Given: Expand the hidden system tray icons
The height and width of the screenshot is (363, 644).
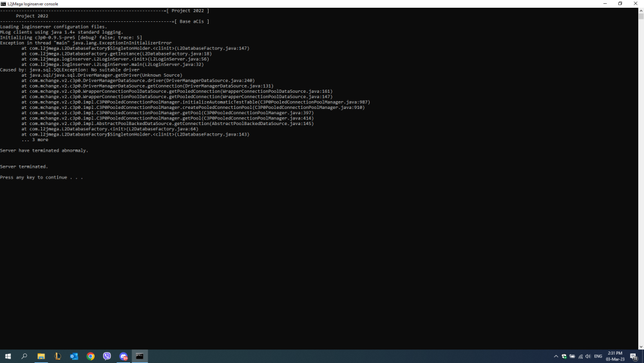Looking at the screenshot, I should (556, 356).
